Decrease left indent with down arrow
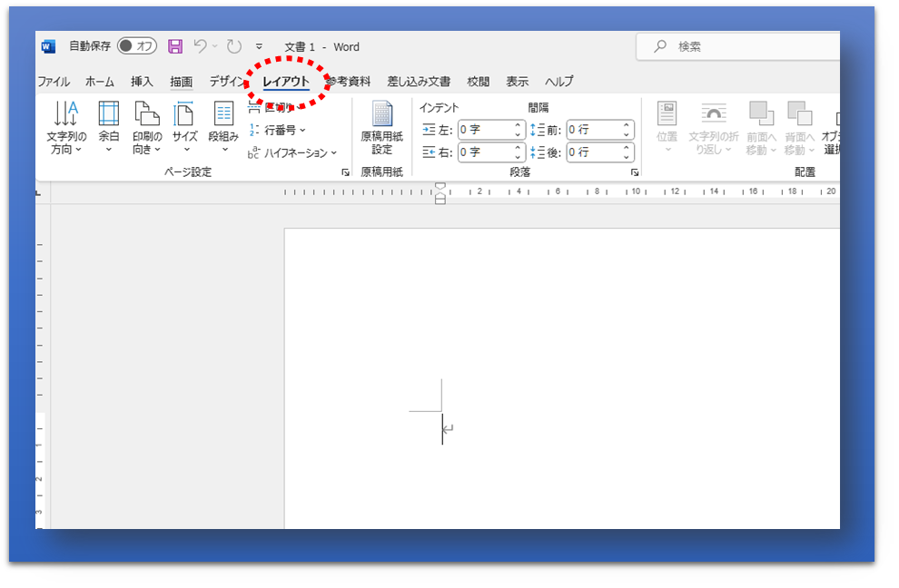 518,134
